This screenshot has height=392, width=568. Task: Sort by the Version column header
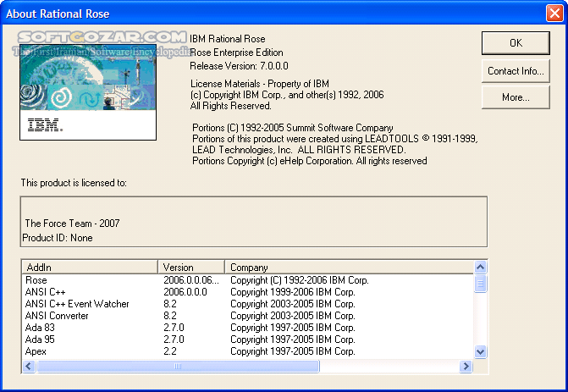191,267
